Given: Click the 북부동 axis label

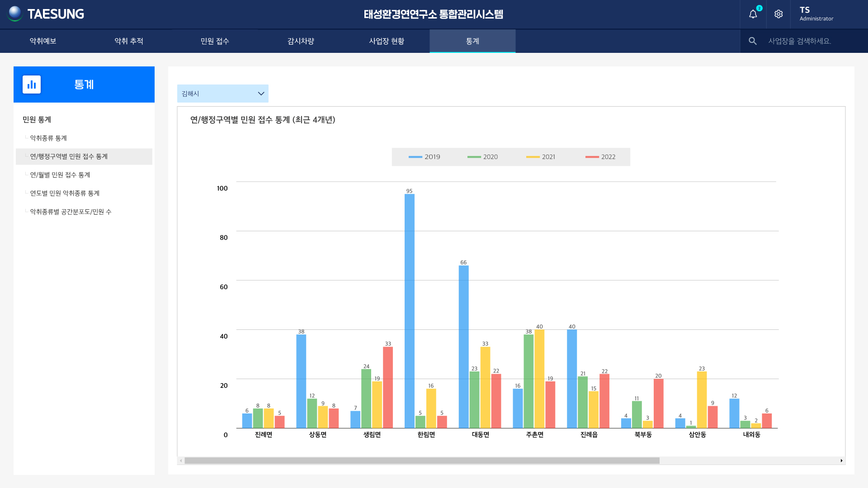Looking at the screenshot, I should [643, 435].
